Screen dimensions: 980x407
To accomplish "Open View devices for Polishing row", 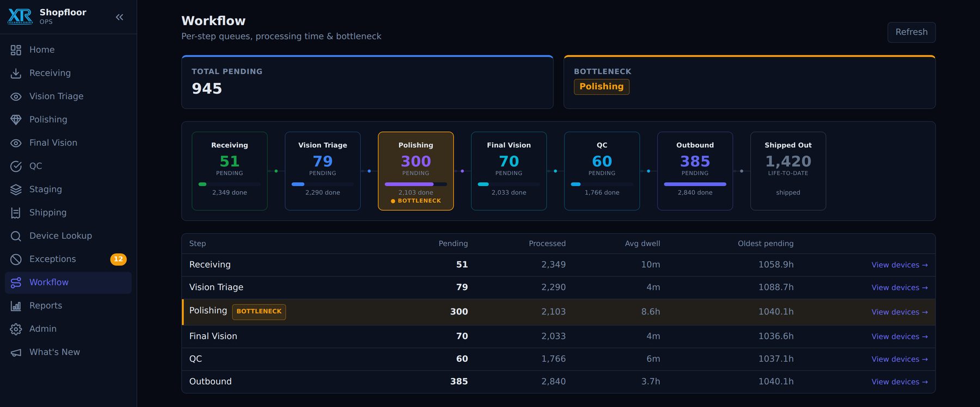I will pyautogui.click(x=899, y=312).
